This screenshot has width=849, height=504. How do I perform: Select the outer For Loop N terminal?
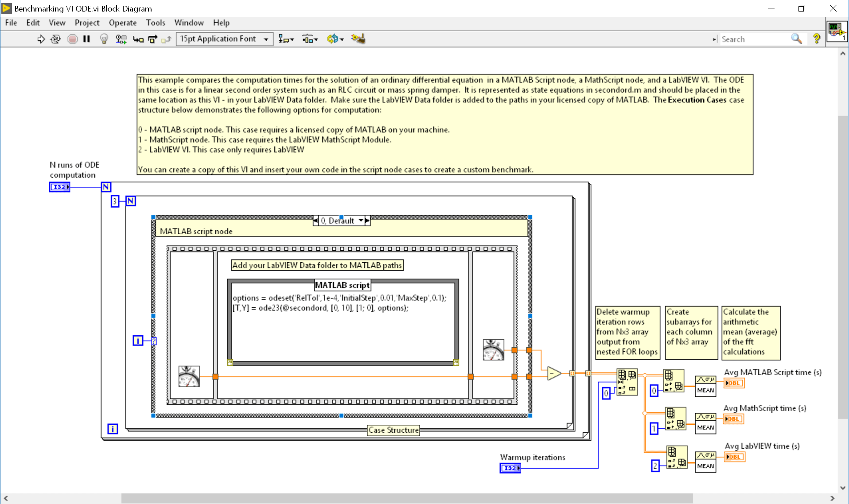pyautogui.click(x=106, y=187)
